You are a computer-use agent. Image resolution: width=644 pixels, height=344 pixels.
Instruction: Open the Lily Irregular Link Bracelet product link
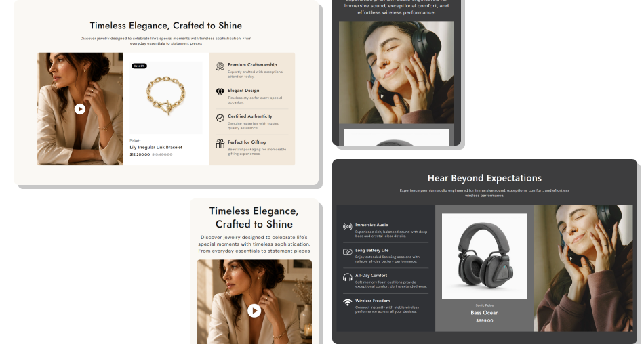pos(156,147)
